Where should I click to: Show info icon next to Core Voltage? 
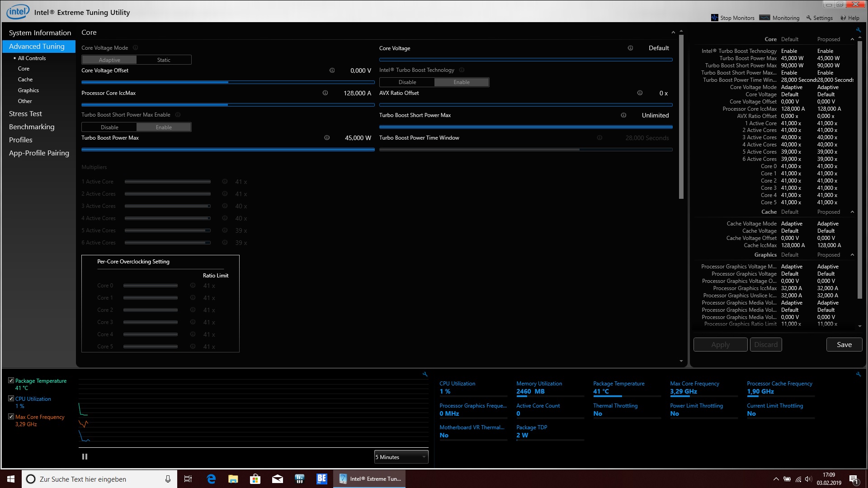(x=630, y=48)
